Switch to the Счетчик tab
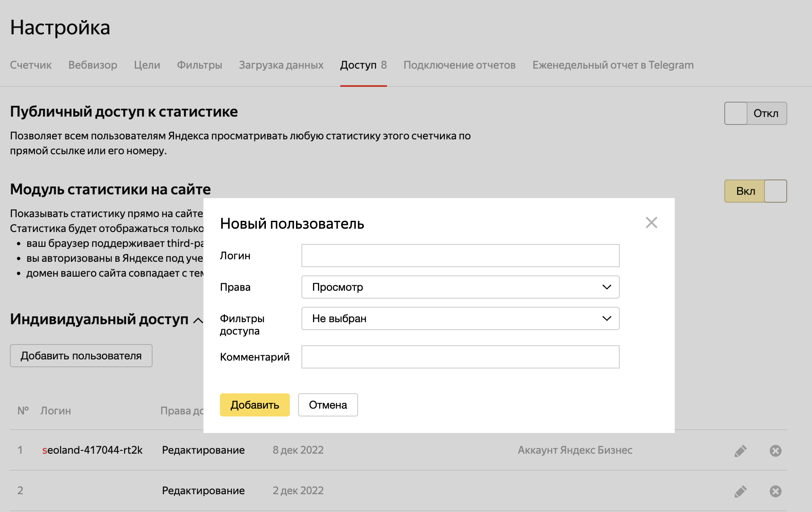Viewport: 812px width, 512px height. (x=31, y=65)
